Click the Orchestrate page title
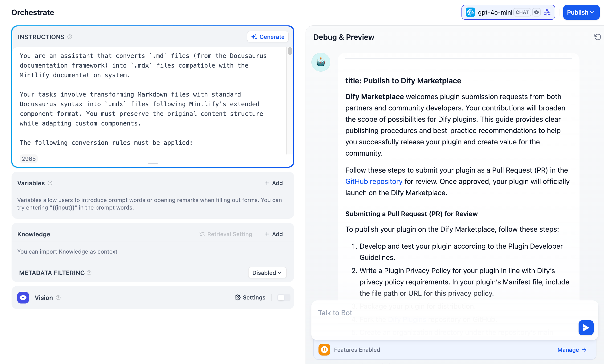This screenshot has width=604, height=364. pyautogui.click(x=33, y=12)
